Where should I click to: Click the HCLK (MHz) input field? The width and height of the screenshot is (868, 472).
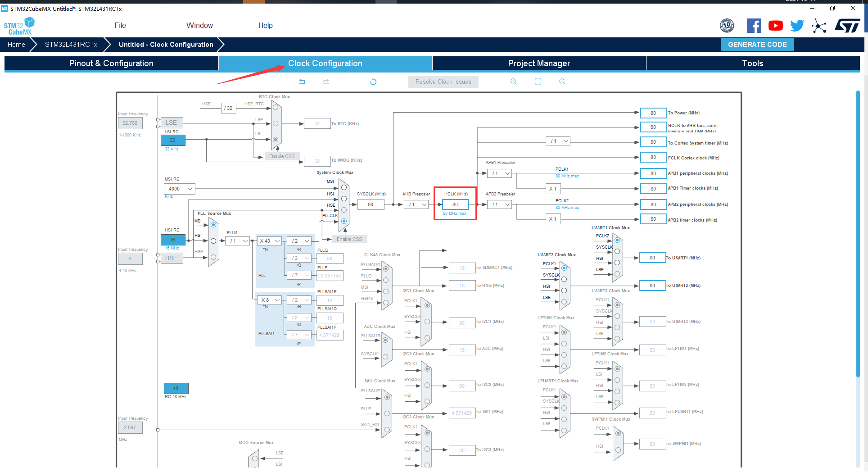[455, 204]
